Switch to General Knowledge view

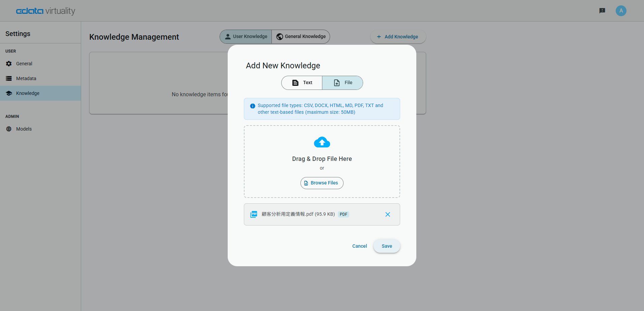tap(301, 37)
